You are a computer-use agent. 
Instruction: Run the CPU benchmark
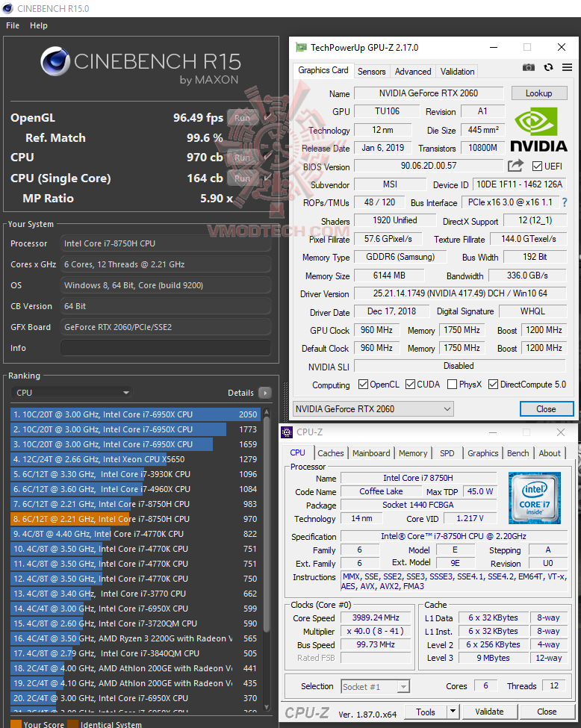[x=243, y=158]
